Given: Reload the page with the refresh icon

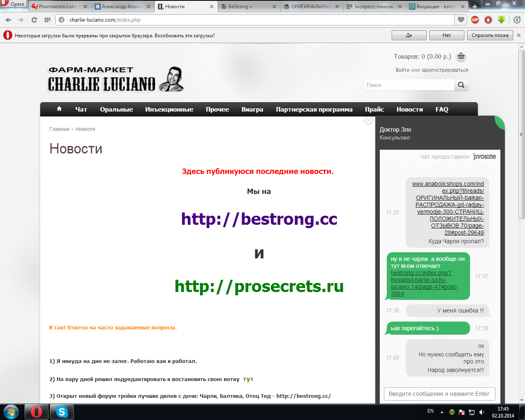Looking at the screenshot, I should click(34, 20).
